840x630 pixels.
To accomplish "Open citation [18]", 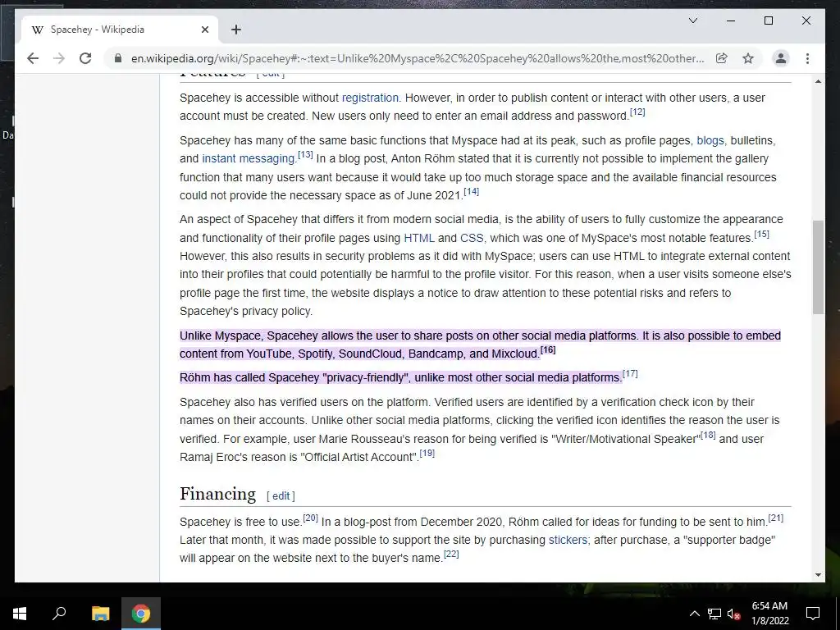I will 708,435.
